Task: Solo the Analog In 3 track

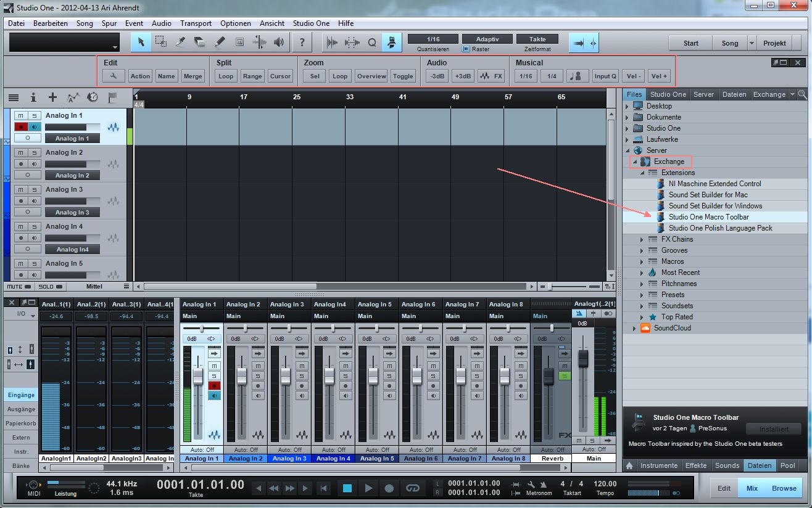Action: tap(35, 190)
